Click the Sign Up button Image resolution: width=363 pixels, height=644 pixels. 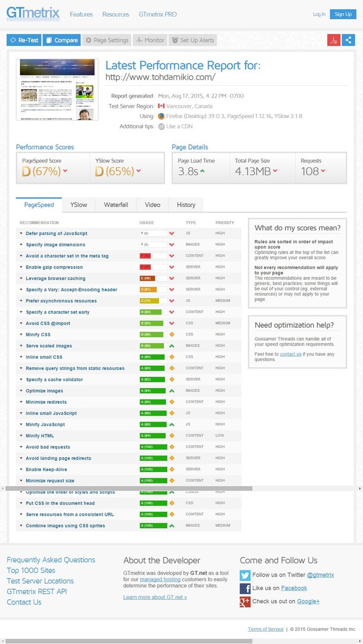pos(343,14)
